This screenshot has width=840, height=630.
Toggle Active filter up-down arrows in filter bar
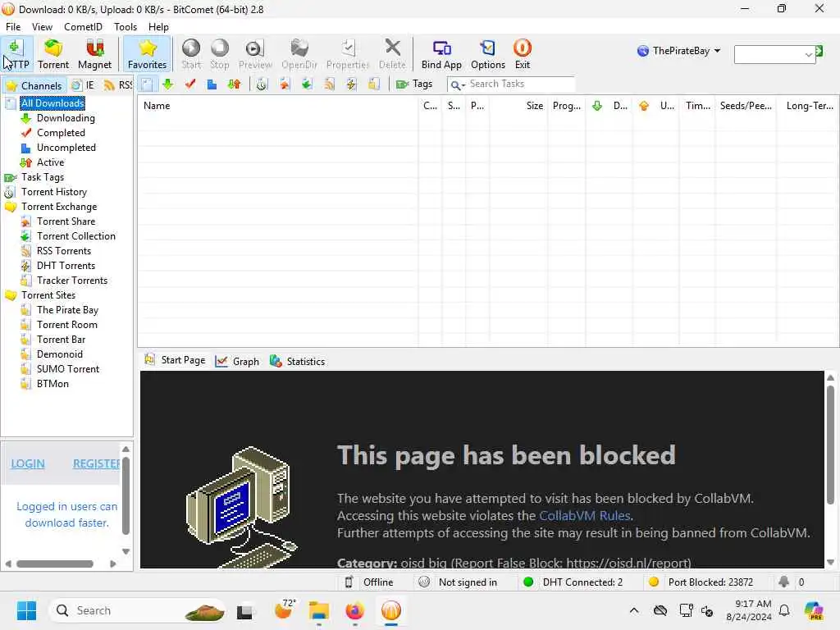pos(234,84)
